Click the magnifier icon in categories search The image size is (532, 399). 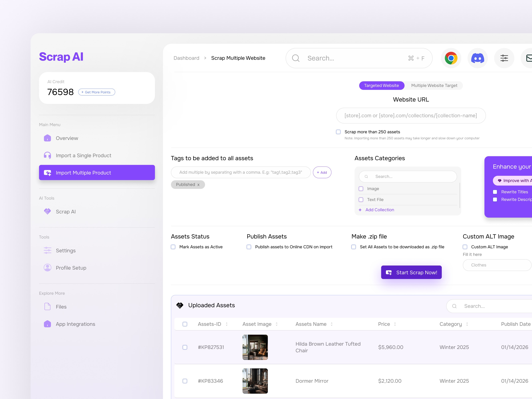[x=366, y=177]
